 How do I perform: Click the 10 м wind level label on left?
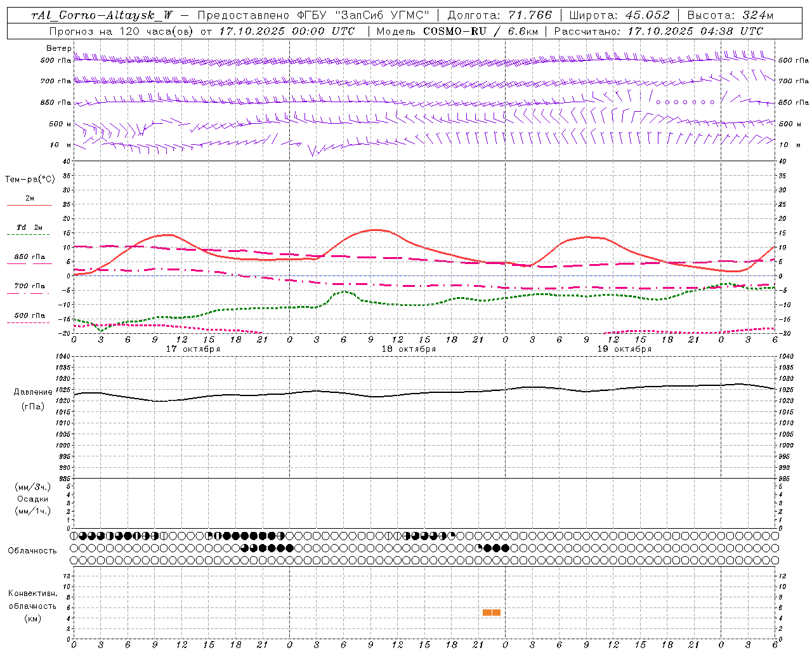[60, 145]
